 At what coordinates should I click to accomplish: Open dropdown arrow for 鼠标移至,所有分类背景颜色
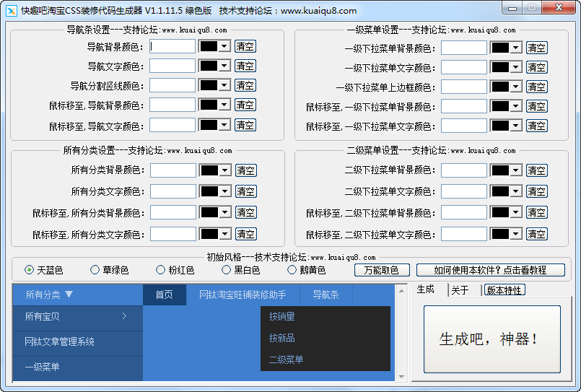point(225,212)
